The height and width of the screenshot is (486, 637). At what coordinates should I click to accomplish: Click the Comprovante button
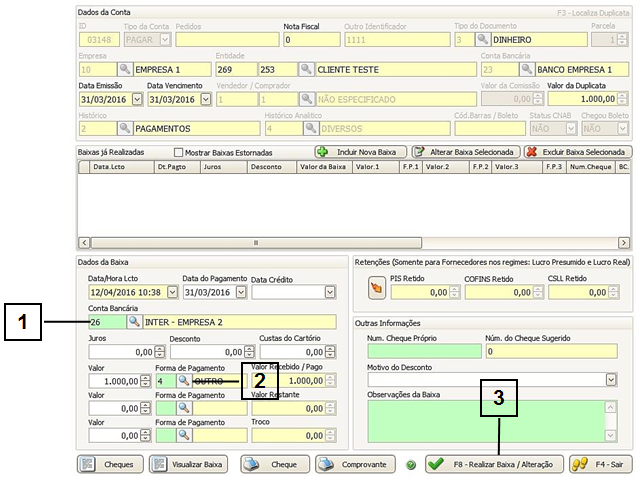(x=354, y=464)
